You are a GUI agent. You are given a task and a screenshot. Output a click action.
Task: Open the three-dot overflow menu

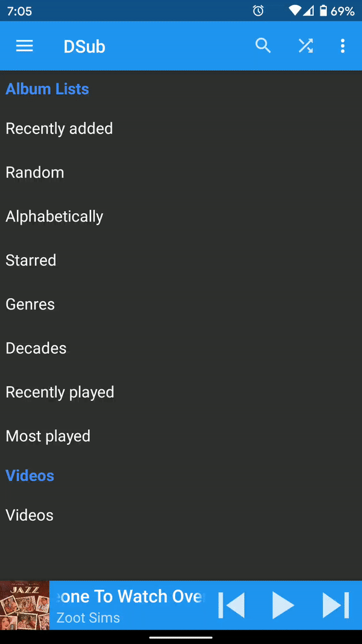point(343,46)
